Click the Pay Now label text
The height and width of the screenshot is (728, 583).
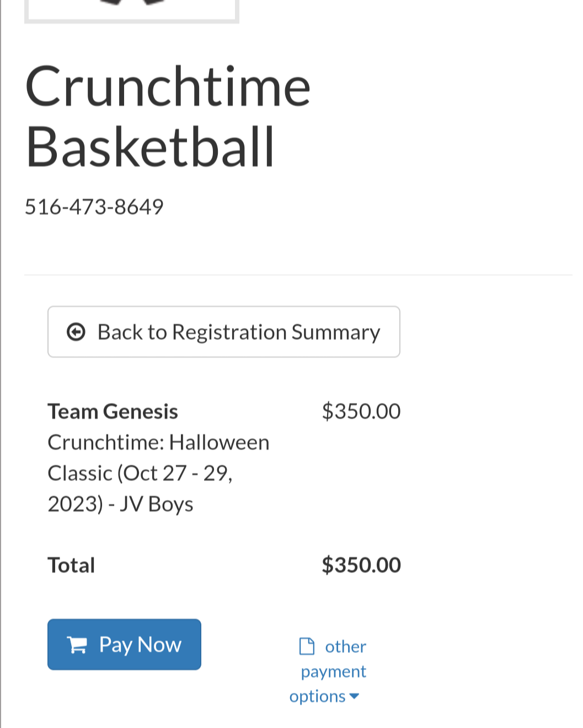140,645
